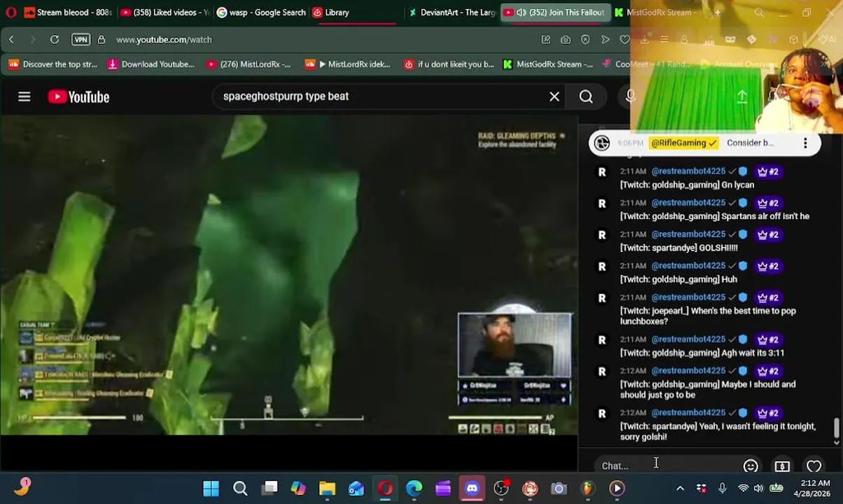
Task: Reload the page with the refresh icon
Action: tap(54, 40)
